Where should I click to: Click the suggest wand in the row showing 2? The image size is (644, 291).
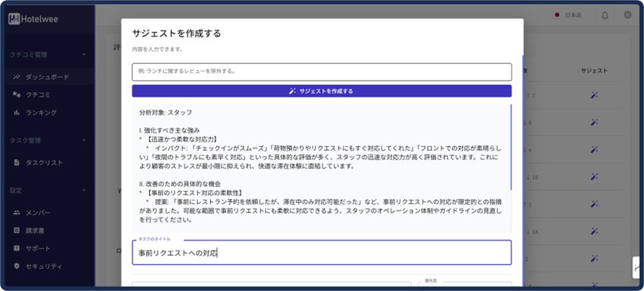[594, 258]
